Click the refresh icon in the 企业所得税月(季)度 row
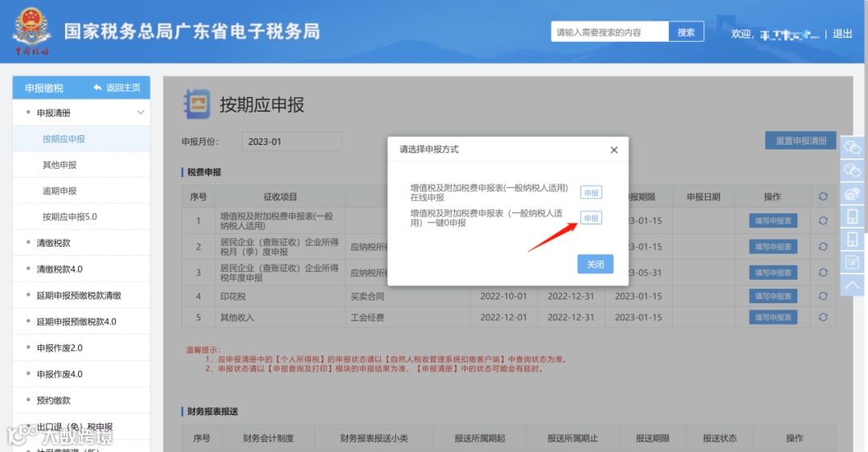The width and height of the screenshot is (868, 452). point(823,246)
